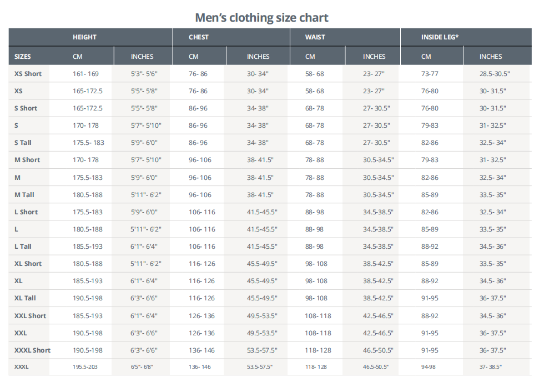Select the M Tall size row label

(24, 195)
